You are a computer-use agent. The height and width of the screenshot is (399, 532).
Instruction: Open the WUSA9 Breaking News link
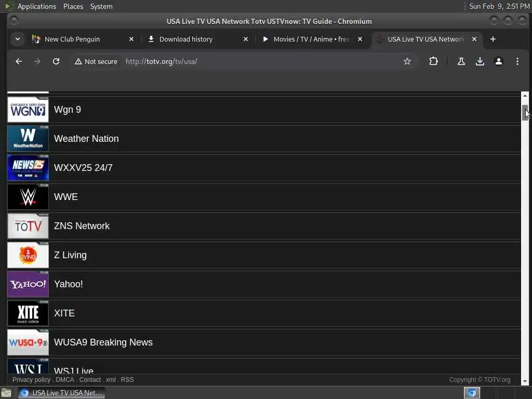click(x=103, y=342)
